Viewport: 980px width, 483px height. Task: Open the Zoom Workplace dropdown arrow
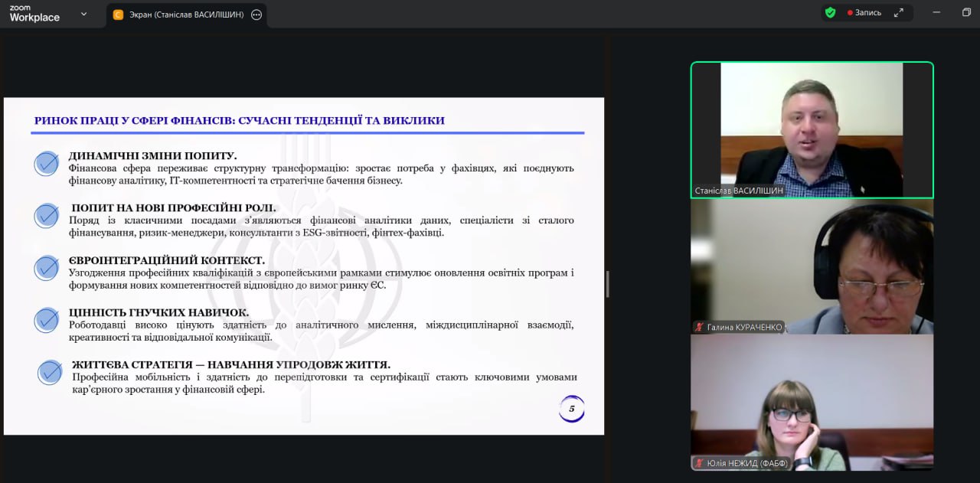click(83, 14)
